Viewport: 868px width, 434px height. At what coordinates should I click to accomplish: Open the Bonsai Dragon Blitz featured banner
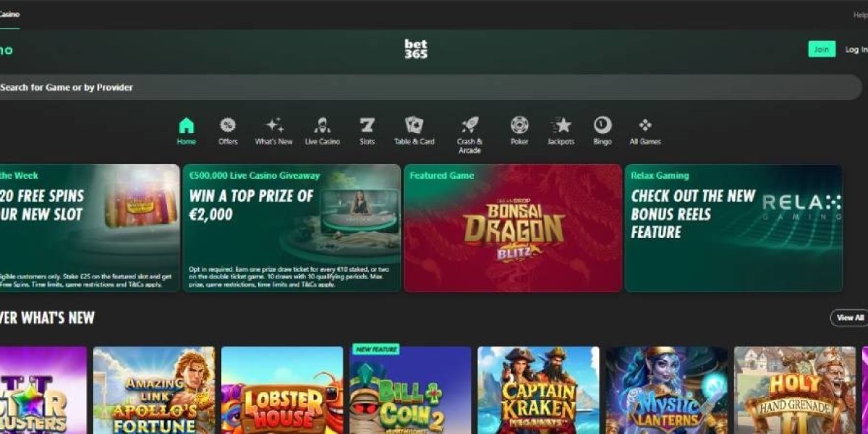513,228
